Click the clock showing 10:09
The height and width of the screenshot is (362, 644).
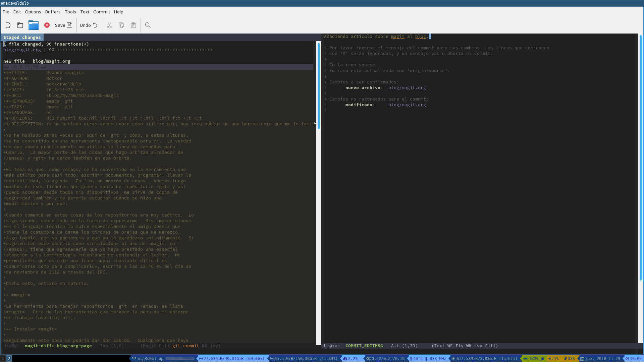pos(634,359)
